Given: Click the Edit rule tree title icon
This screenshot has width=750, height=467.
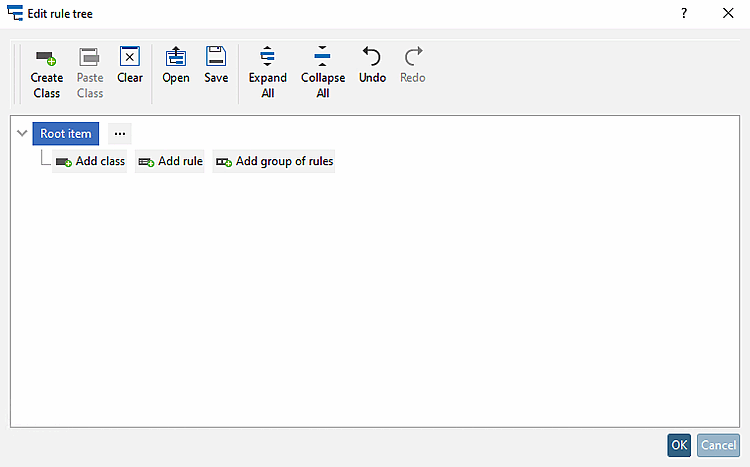Looking at the screenshot, I should (x=15, y=13).
